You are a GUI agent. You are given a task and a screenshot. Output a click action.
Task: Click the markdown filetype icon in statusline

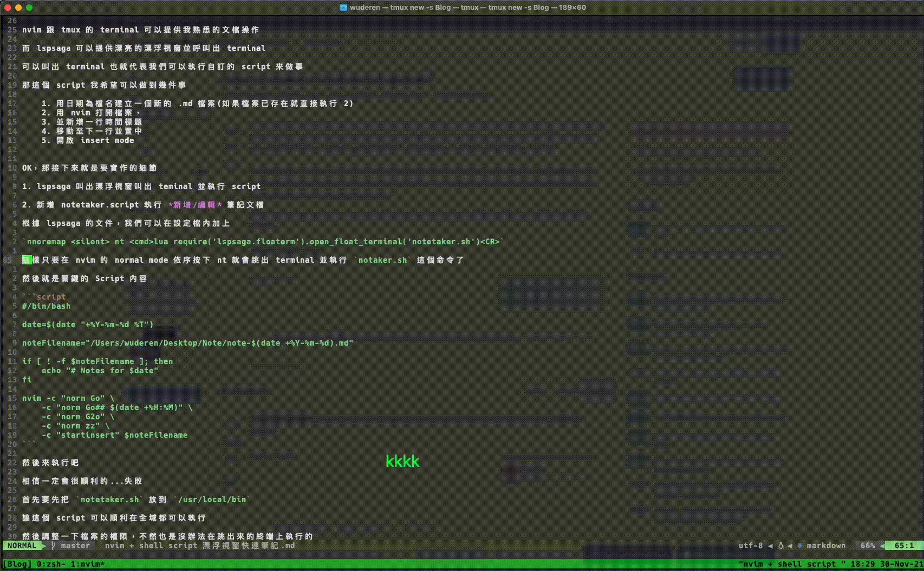point(799,546)
